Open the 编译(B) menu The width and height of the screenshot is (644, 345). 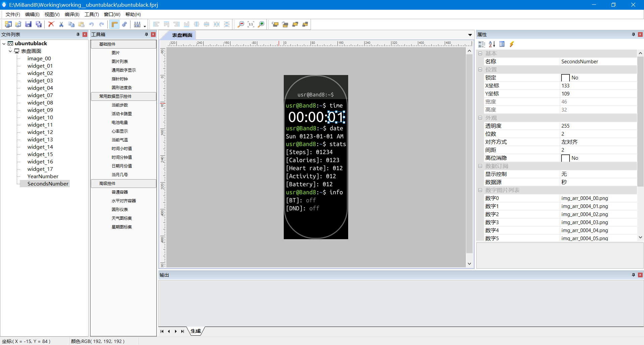pos(72,14)
